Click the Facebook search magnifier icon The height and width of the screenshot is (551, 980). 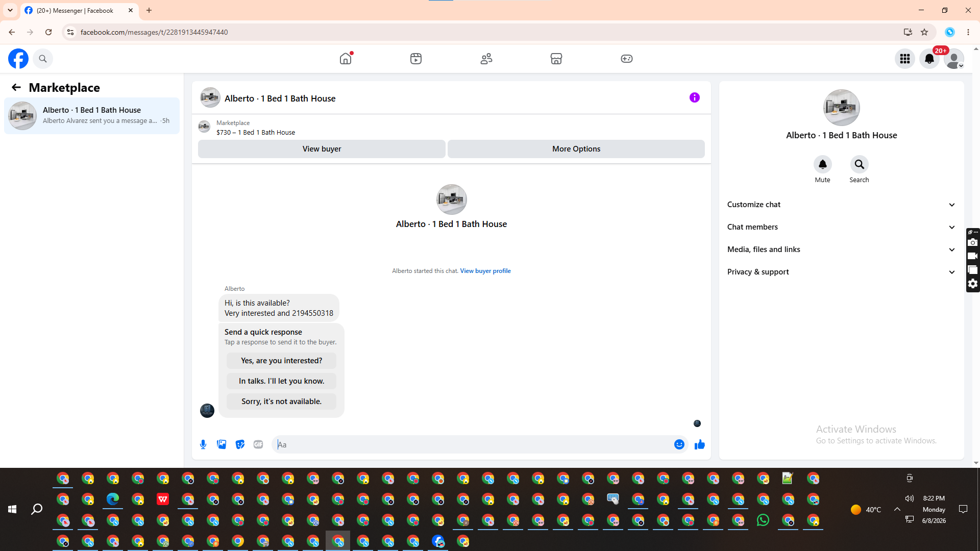click(x=43, y=59)
